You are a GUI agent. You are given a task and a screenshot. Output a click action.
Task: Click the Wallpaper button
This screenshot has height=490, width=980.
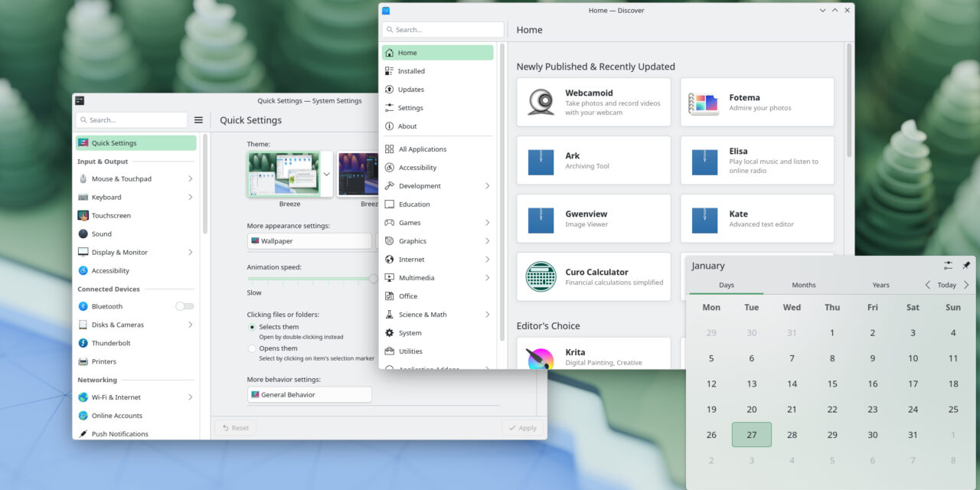[309, 241]
